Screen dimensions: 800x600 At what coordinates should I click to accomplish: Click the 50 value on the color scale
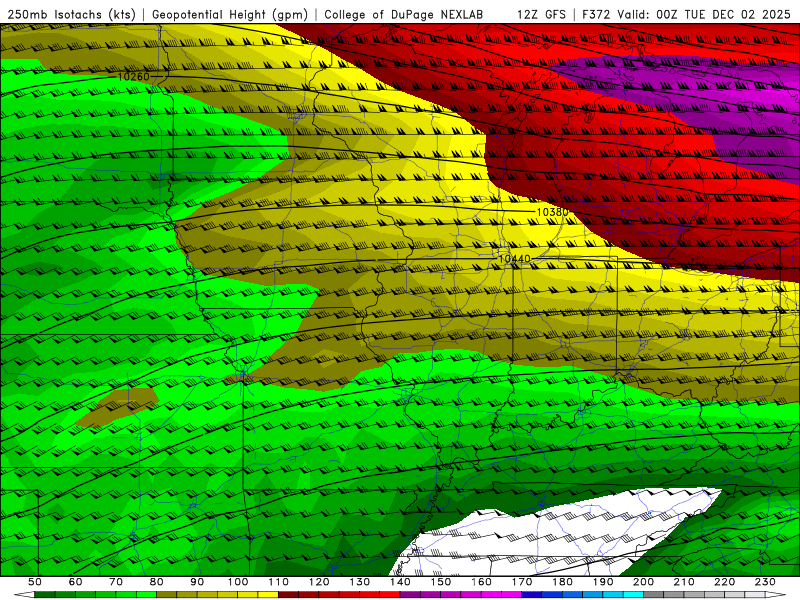coord(35,582)
